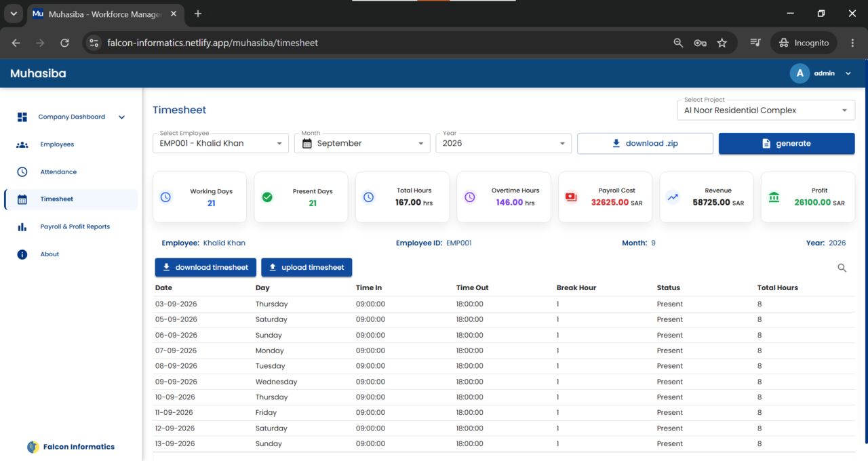This screenshot has height=461, width=868.
Task: Open the Select Employee dropdown
Action: click(221, 143)
